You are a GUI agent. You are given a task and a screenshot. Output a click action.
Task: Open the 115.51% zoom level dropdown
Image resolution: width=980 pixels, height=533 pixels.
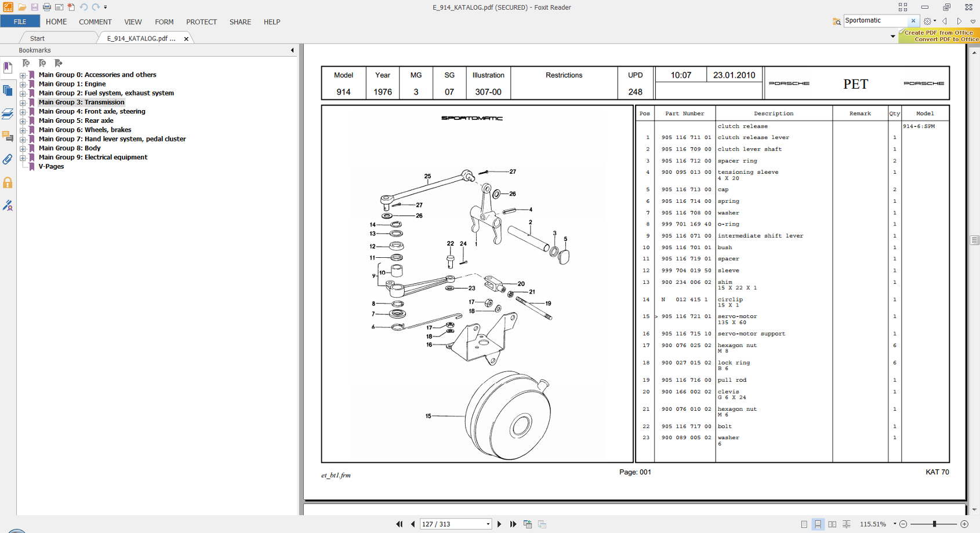[895, 524]
